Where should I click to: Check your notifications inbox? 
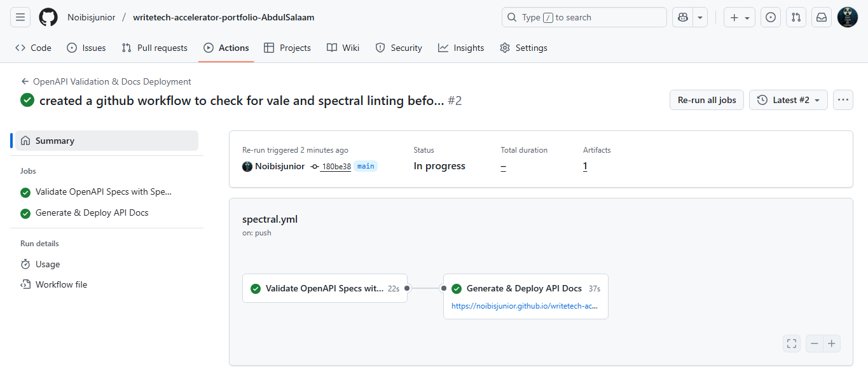(821, 17)
